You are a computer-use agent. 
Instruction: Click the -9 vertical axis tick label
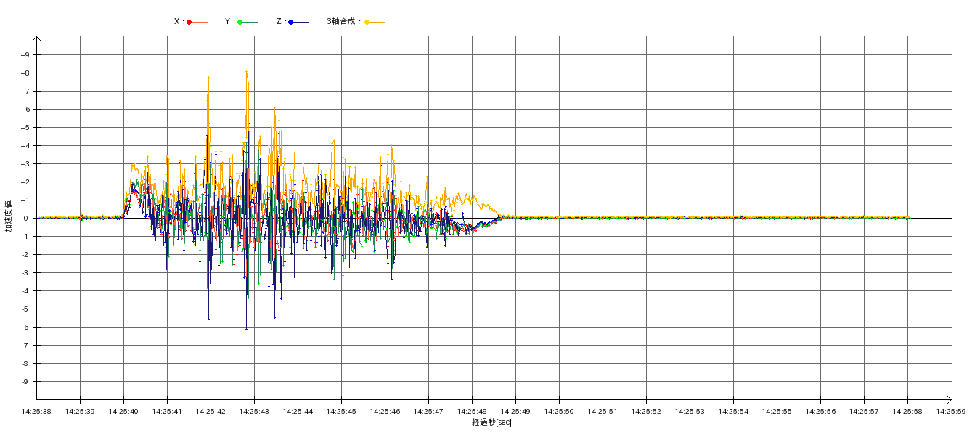point(25,382)
